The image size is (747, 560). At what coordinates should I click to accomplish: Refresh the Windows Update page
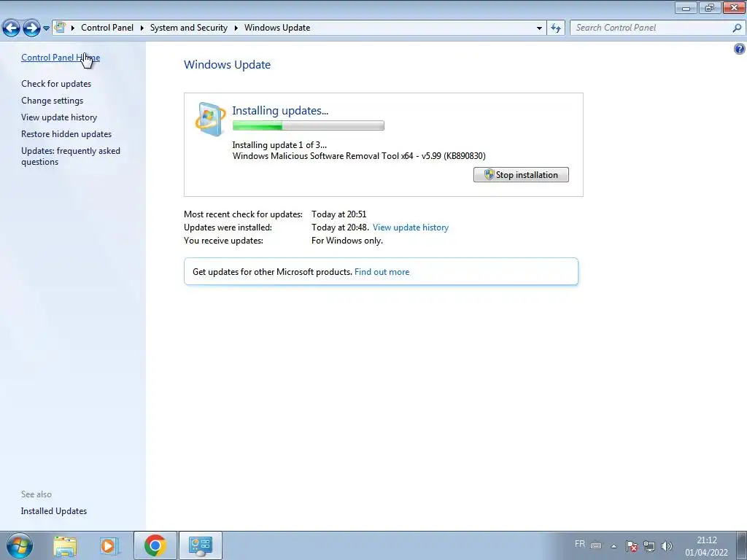556,28
